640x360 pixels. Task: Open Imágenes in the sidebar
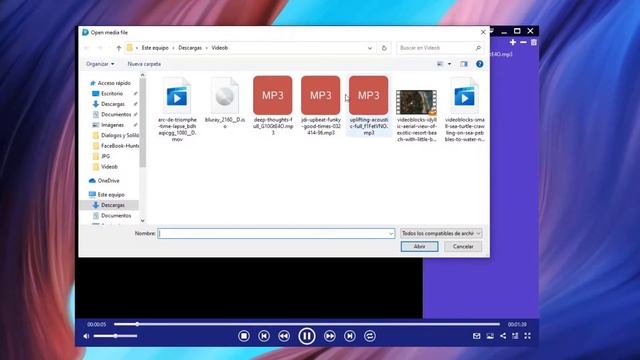tap(112, 125)
